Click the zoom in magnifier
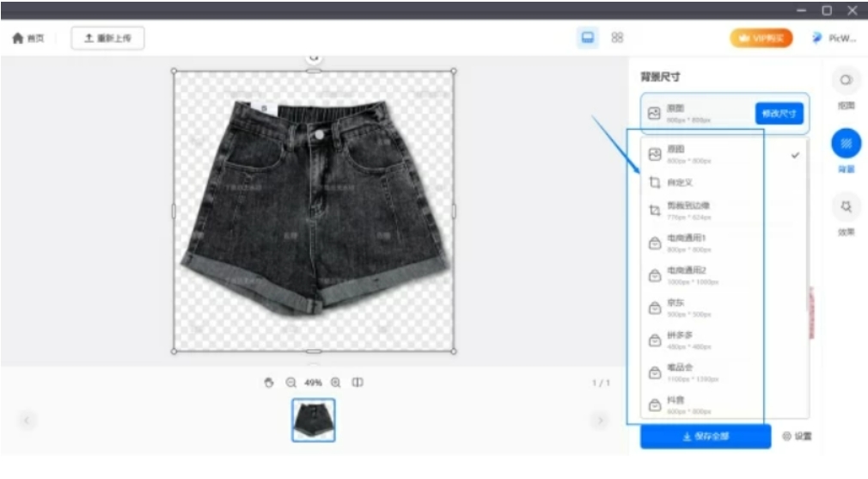This screenshot has height=479, width=868. point(336,383)
